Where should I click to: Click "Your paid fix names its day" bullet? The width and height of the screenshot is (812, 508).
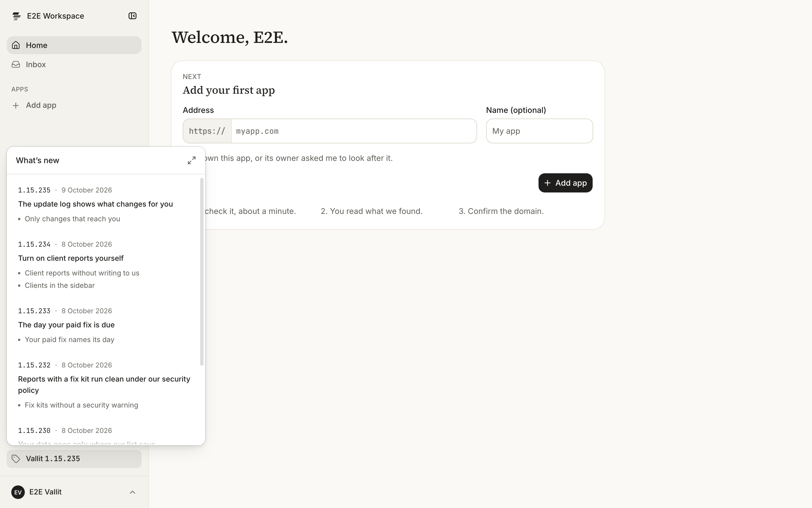[x=69, y=339]
